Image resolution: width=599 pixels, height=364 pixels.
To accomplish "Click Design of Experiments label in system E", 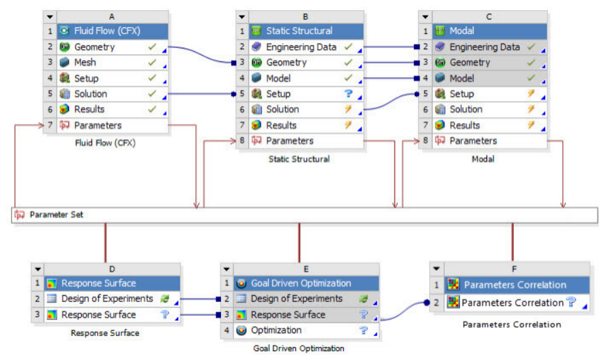I will [x=297, y=299].
